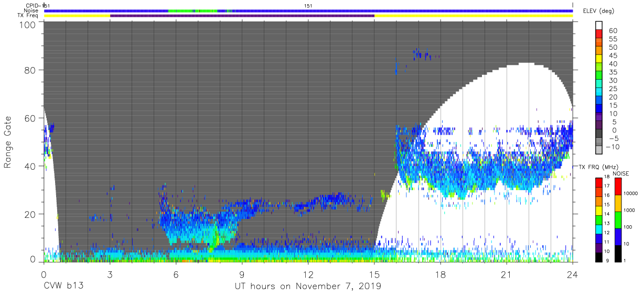Image resolution: width=644 pixels, height=297 pixels.
Task: Click the '9' tick on the UT hours axis
Action: [x=242, y=274]
